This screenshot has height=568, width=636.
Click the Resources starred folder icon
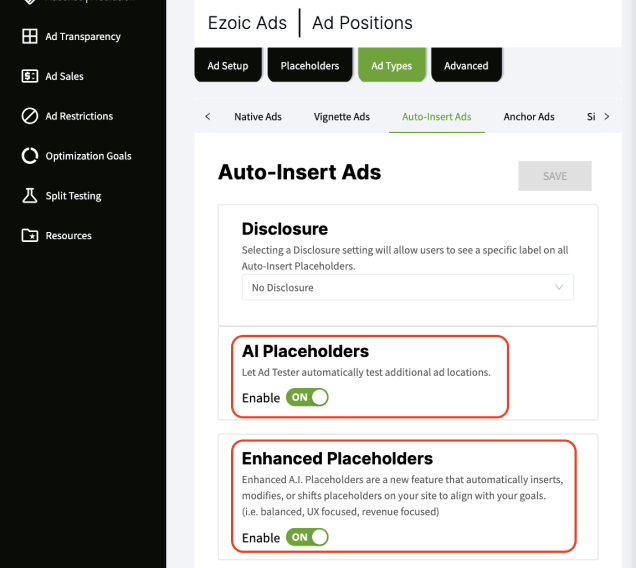coord(29,236)
